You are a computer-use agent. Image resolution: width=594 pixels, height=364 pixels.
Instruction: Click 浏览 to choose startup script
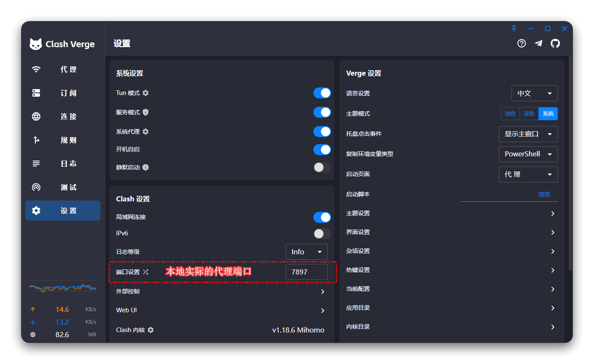tap(544, 194)
